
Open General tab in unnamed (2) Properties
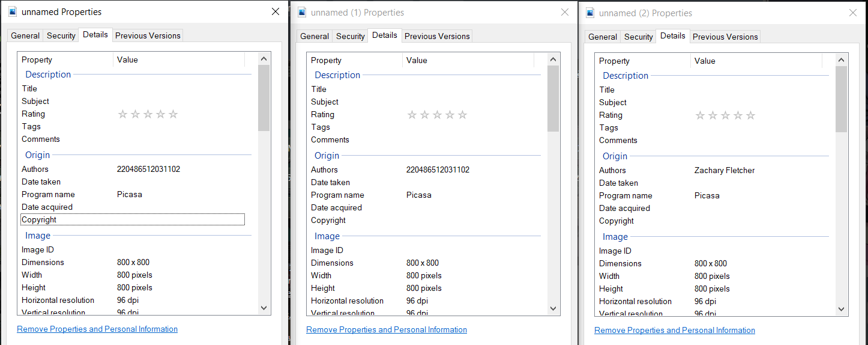click(603, 37)
